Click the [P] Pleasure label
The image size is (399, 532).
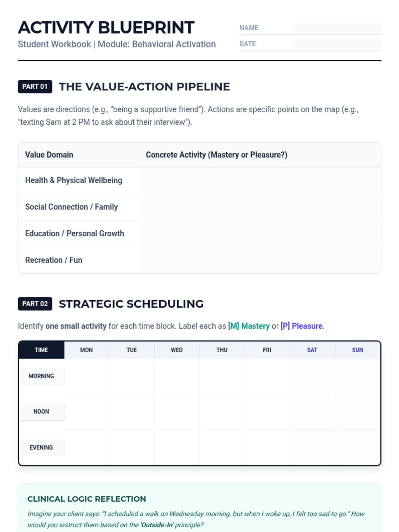[x=302, y=326]
